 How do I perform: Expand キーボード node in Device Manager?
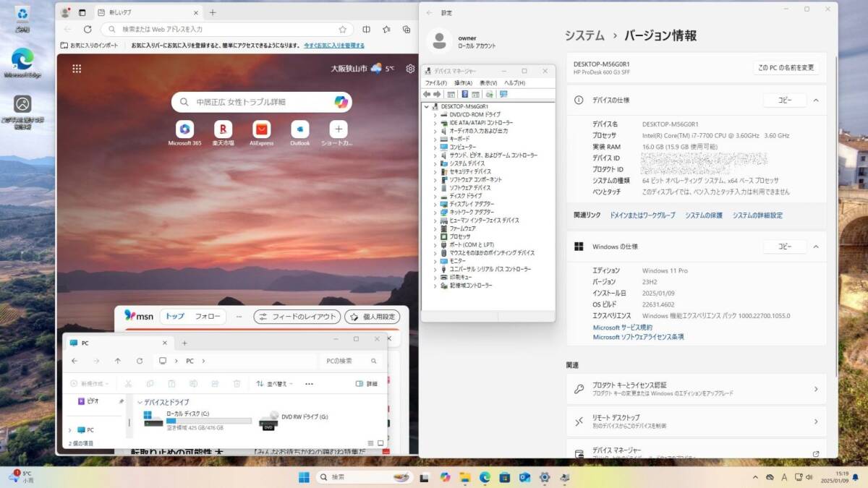[x=435, y=139]
